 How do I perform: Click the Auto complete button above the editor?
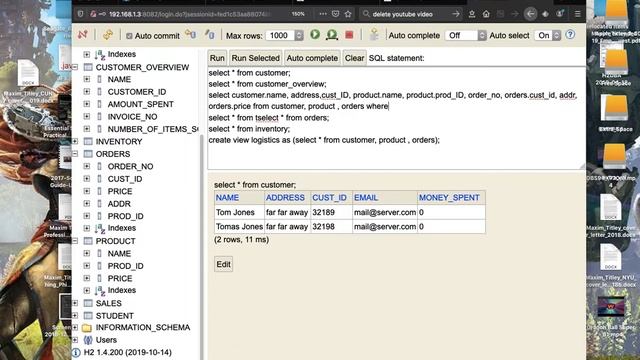[312, 58]
